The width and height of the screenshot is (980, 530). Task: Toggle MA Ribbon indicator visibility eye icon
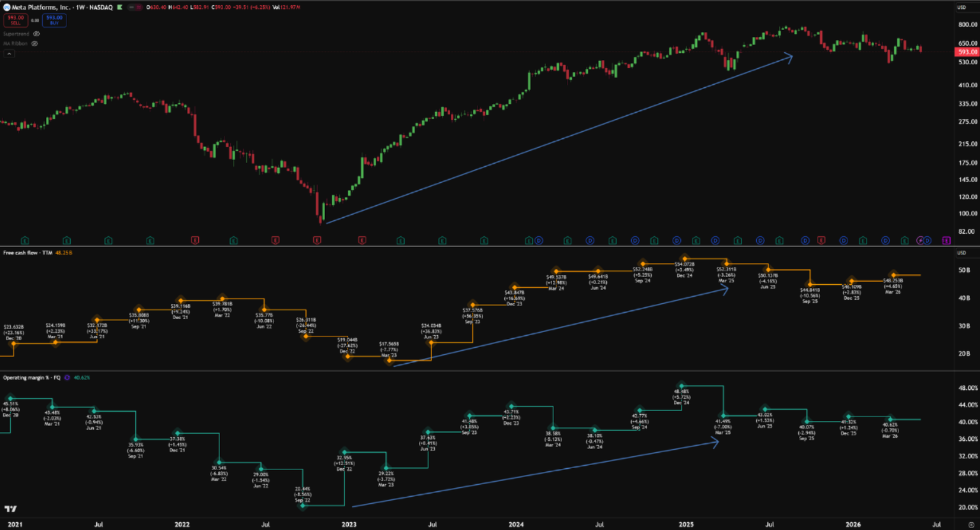click(x=35, y=43)
